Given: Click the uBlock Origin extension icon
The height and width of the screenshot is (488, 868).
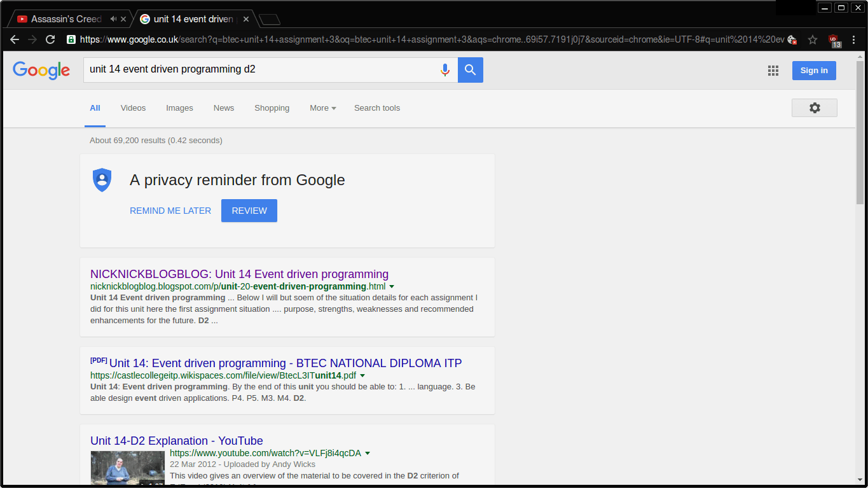Looking at the screenshot, I should (x=834, y=40).
